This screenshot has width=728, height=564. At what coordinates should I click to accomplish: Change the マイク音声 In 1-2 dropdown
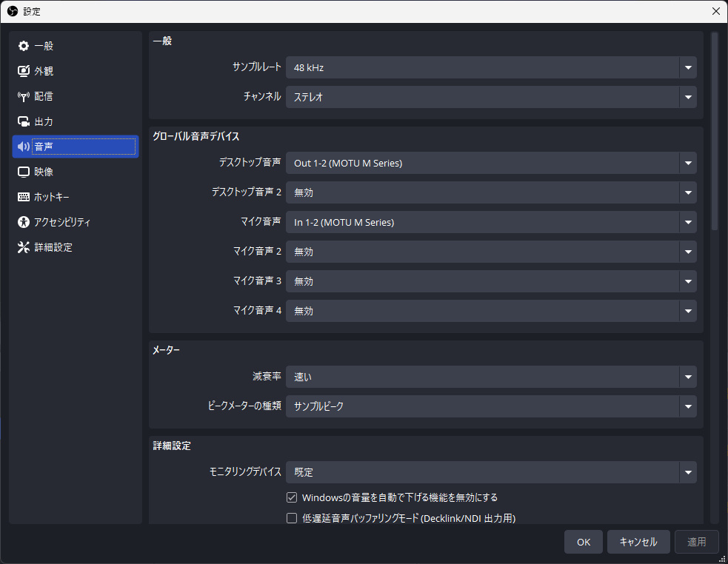coord(490,222)
